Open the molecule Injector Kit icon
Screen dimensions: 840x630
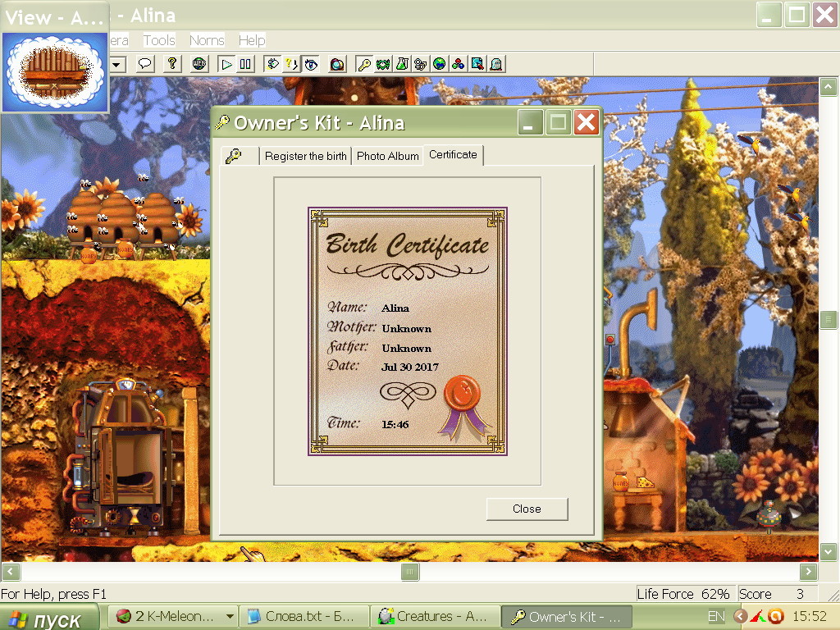coord(458,64)
